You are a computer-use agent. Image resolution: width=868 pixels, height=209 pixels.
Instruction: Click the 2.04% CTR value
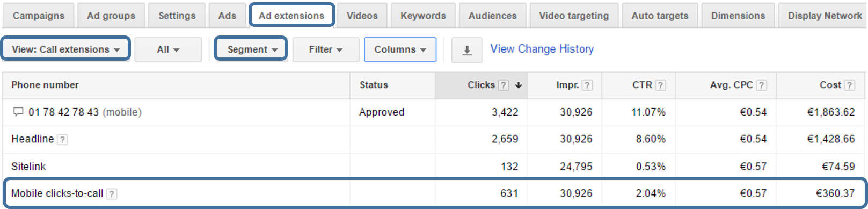click(651, 193)
